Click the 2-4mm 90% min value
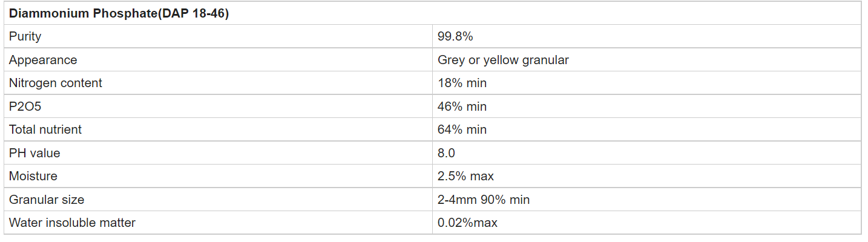Viewport: 868px width, 242px height. click(484, 200)
